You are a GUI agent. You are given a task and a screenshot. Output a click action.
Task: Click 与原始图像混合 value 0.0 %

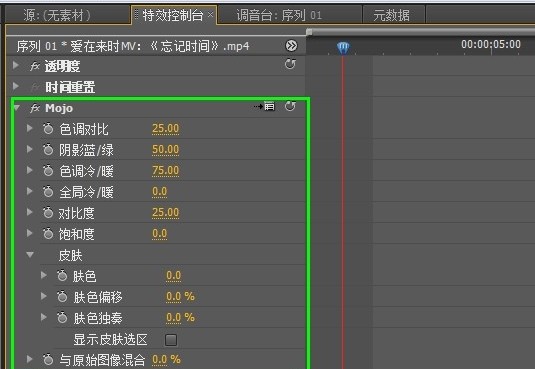[x=167, y=359]
